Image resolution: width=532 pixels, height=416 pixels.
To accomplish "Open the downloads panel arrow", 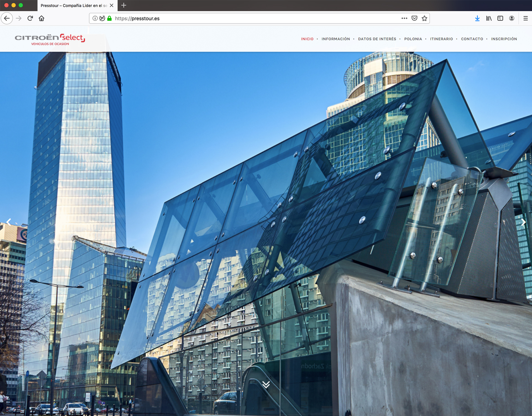I will point(477,18).
